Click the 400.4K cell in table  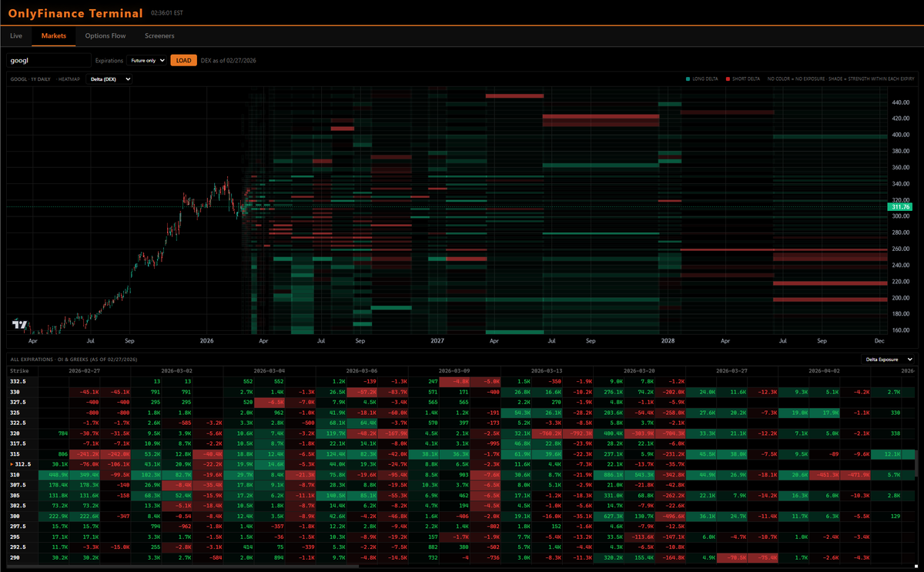[608, 433]
